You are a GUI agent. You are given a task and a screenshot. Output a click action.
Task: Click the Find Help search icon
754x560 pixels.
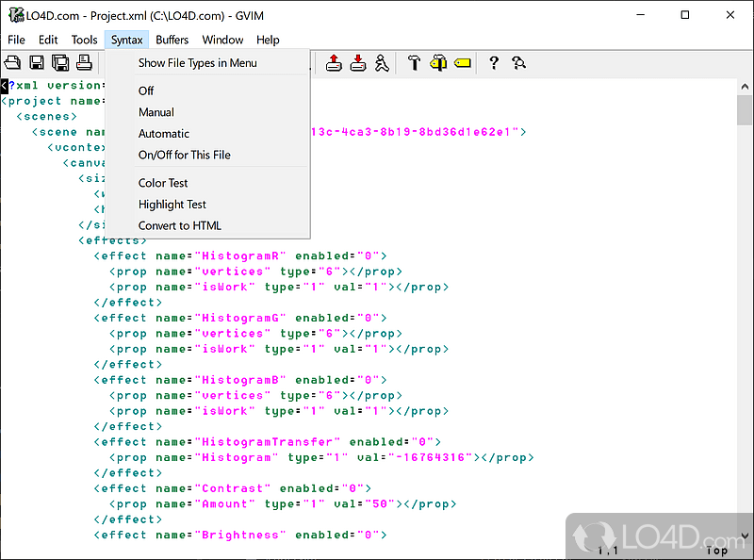[518, 63]
